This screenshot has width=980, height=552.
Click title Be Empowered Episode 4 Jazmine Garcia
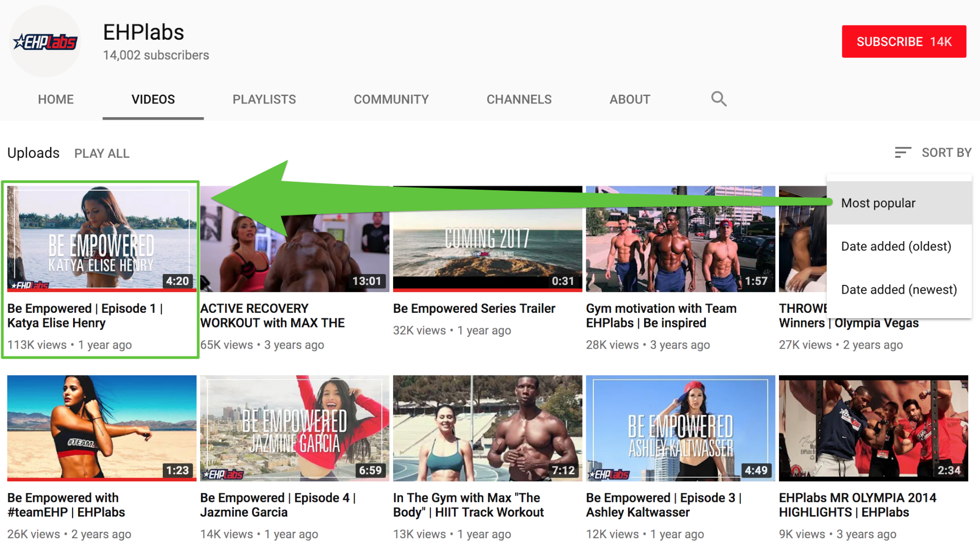coord(278,505)
